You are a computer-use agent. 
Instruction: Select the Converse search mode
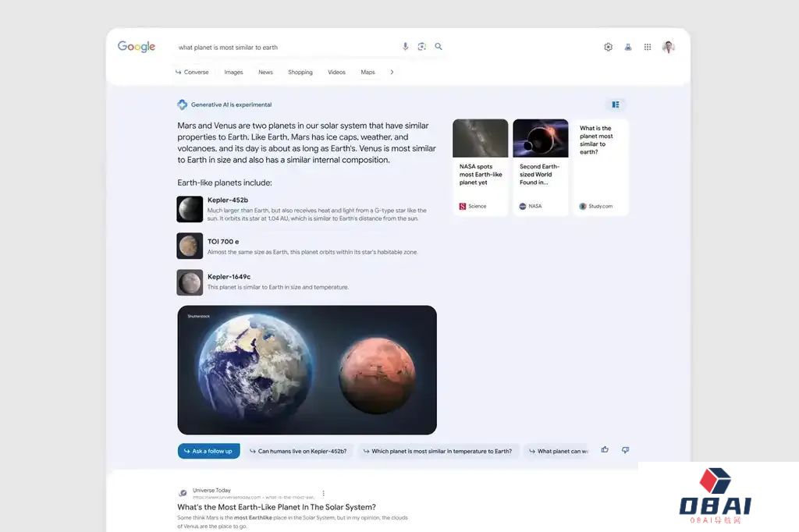click(192, 73)
